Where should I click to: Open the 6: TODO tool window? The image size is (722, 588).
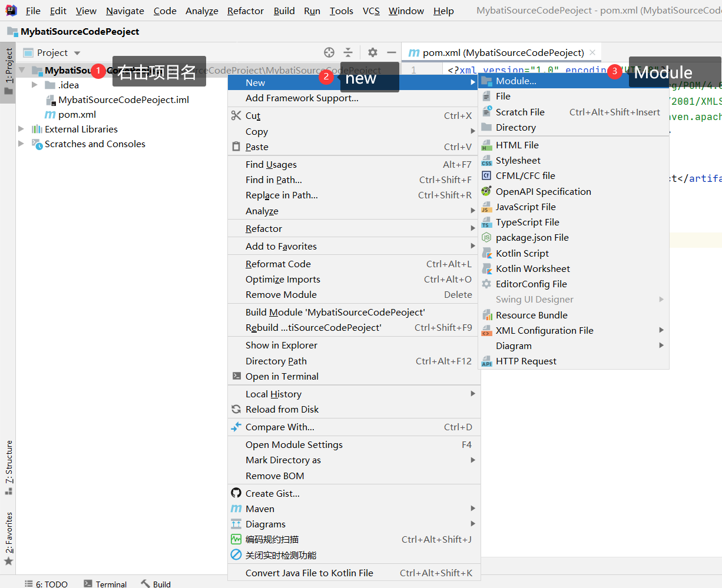pos(46,584)
